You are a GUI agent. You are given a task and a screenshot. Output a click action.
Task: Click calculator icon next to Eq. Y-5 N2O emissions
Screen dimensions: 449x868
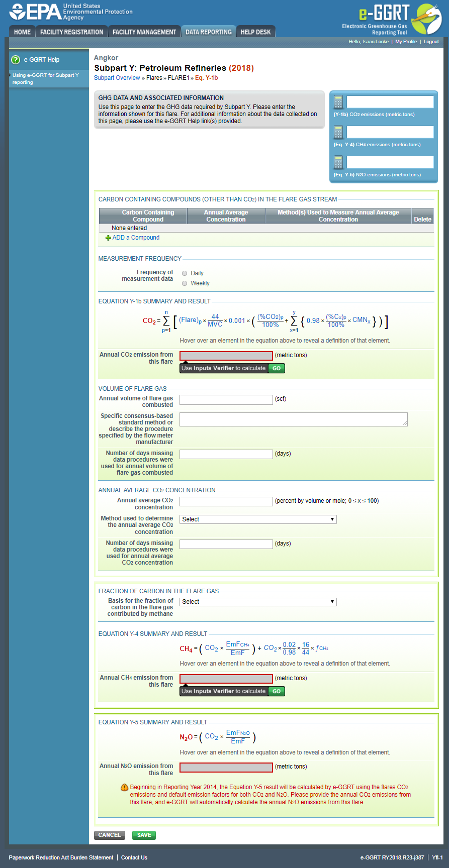338,162
